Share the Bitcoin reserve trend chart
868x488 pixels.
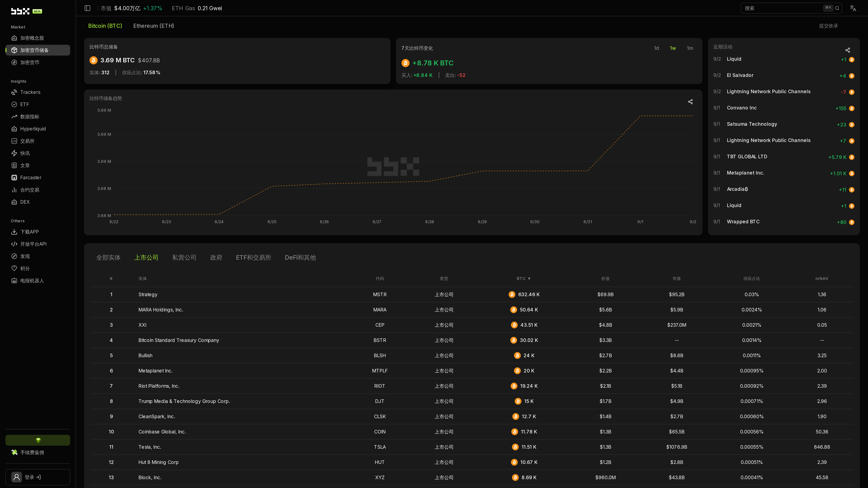point(690,102)
